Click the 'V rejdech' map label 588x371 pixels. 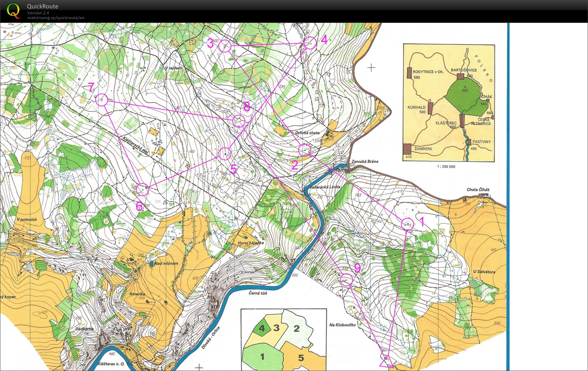pyautogui.click(x=174, y=68)
